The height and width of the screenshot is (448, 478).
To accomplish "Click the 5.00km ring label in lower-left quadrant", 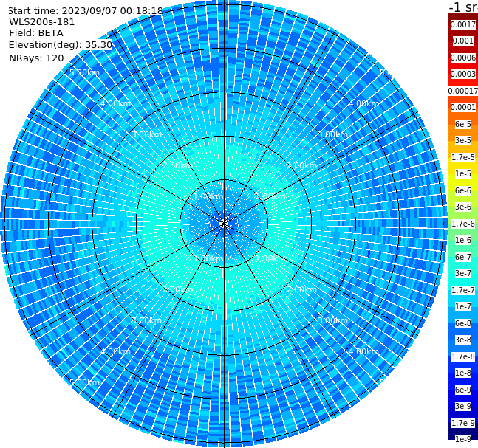I will coord(84,382).
